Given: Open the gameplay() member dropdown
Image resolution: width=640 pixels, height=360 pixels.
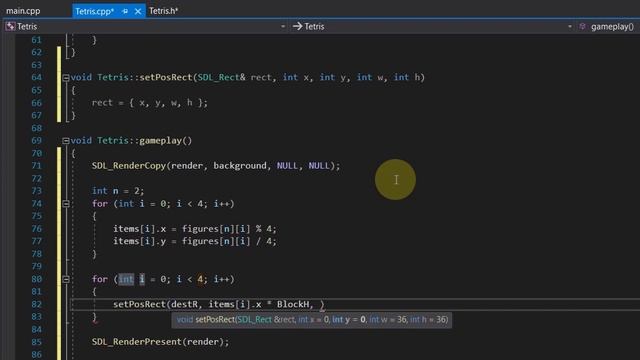Looking at the screenshot, I should tap(612, 27).
